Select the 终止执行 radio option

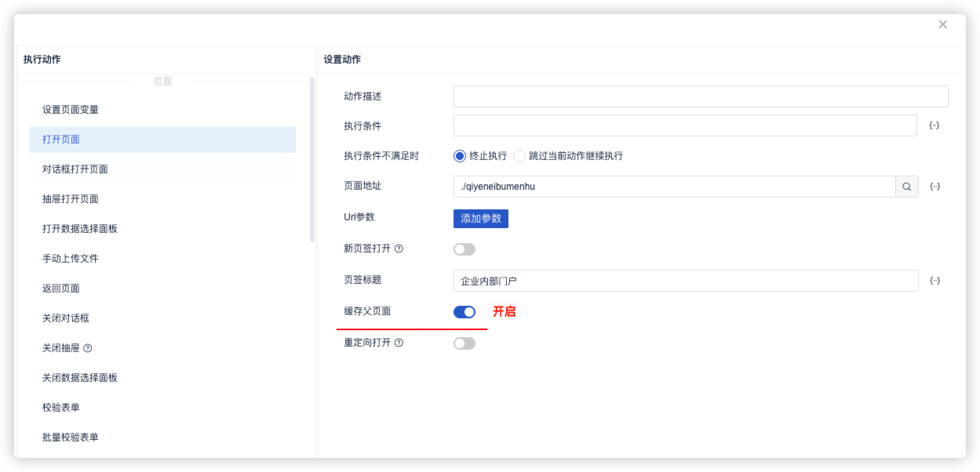(460, 156)
